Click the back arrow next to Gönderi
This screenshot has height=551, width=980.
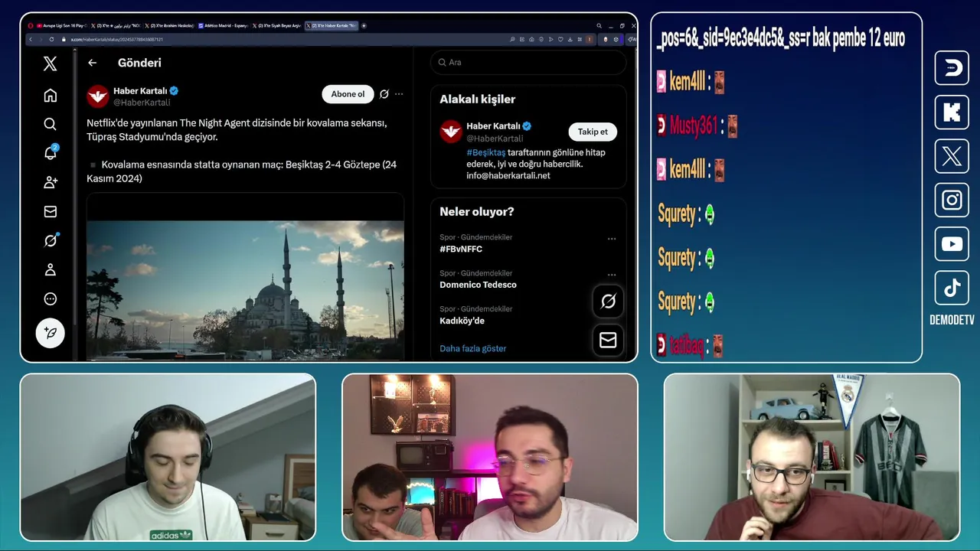pyautogui.click(x=92, y=63)
